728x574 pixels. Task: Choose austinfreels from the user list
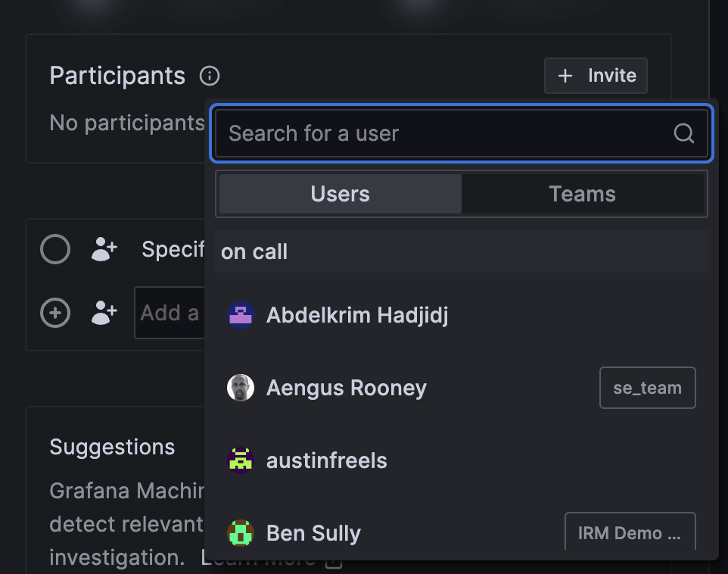pos(327,460)
